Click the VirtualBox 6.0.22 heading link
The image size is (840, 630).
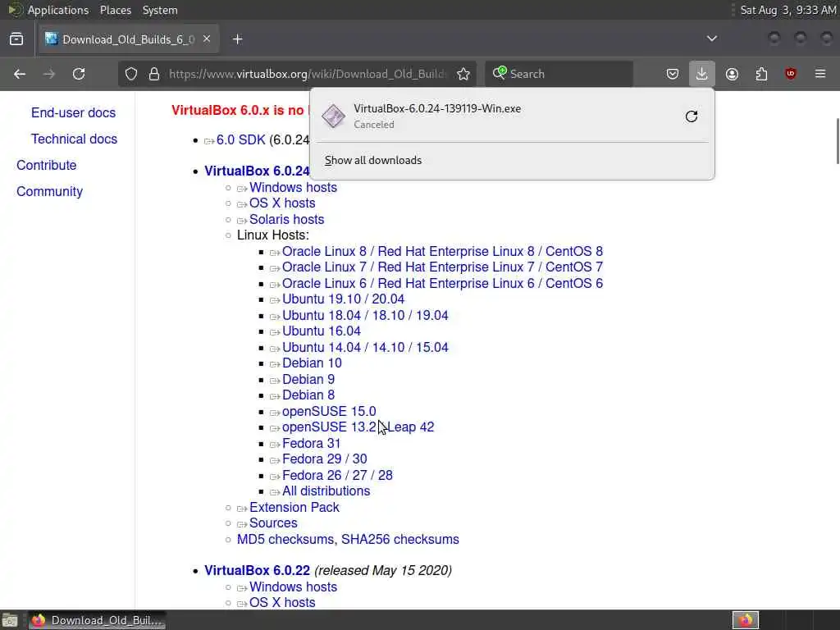point(257,571)
